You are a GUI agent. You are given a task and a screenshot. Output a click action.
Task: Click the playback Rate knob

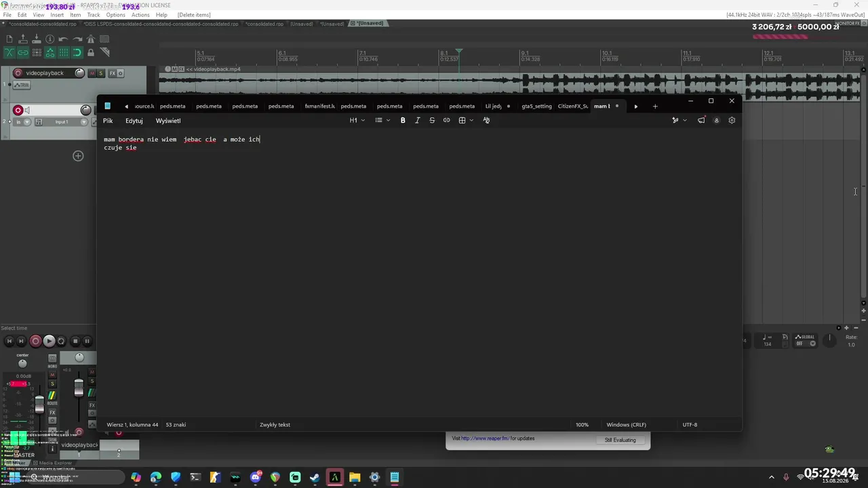[829, 340]
